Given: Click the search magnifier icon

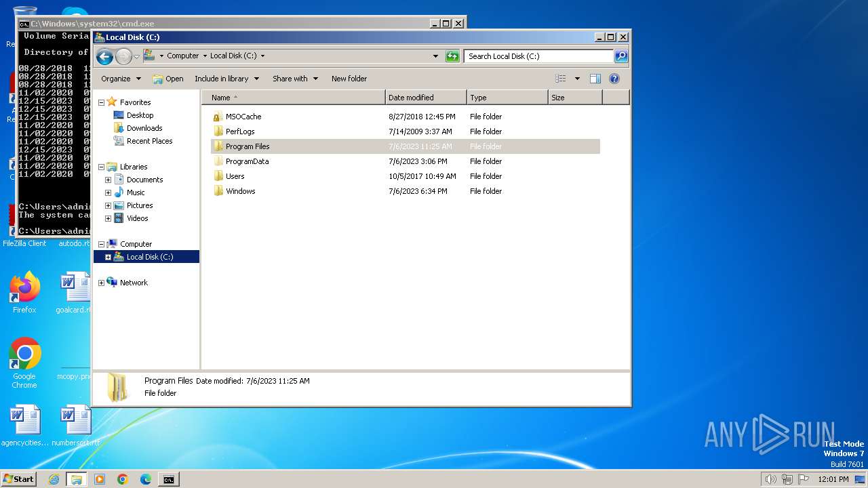Looking at the screenshot, I should [621, 56].
